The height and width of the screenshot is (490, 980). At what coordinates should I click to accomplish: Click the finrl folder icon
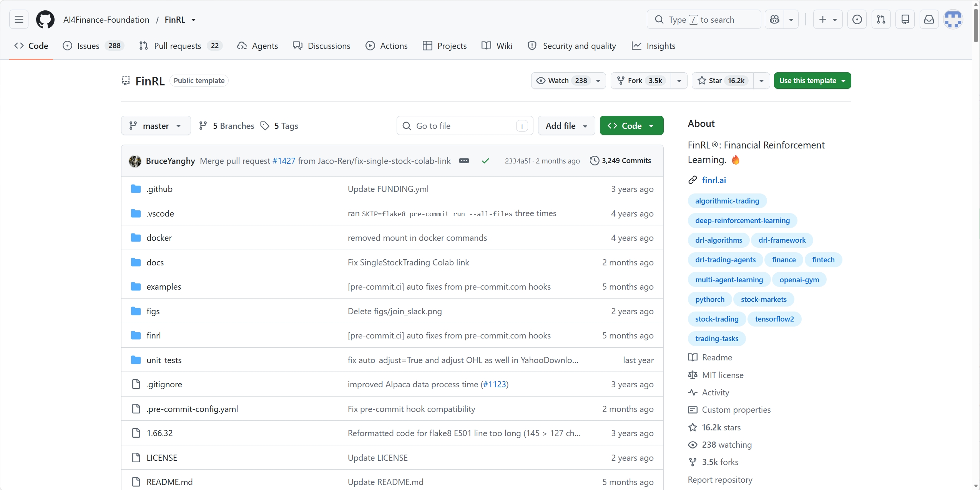click(136, 335)
